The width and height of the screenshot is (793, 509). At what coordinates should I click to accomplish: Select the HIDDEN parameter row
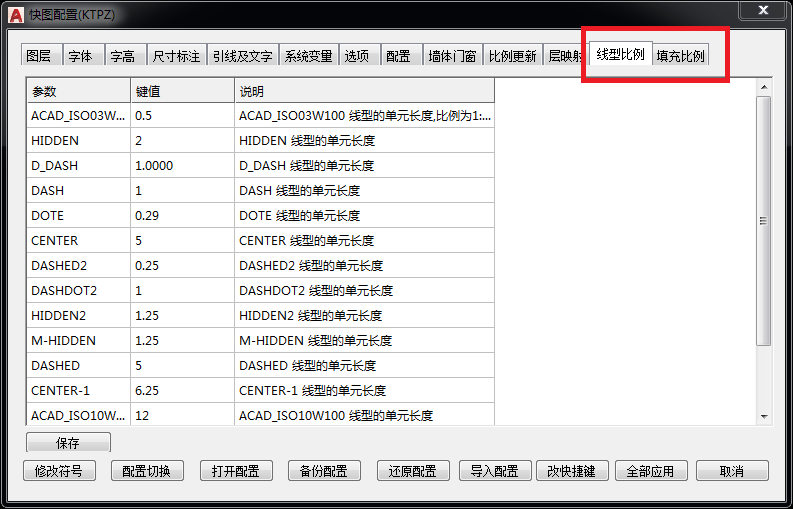point(260,141)
